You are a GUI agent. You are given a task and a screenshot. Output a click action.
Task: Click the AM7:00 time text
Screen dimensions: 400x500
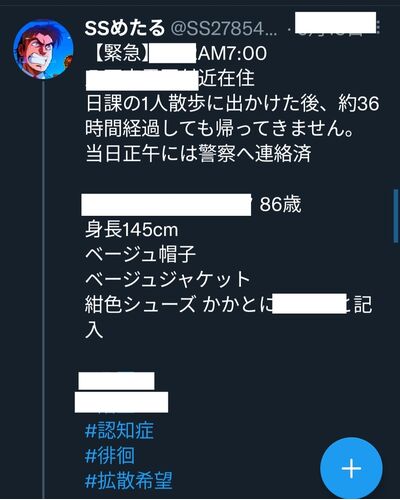click(x=232, y=53)
